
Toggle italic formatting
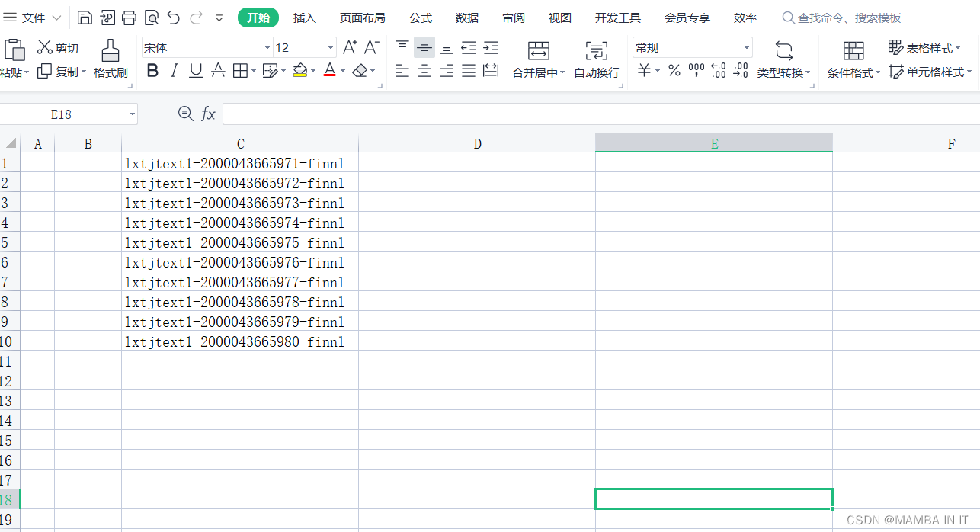174,71
